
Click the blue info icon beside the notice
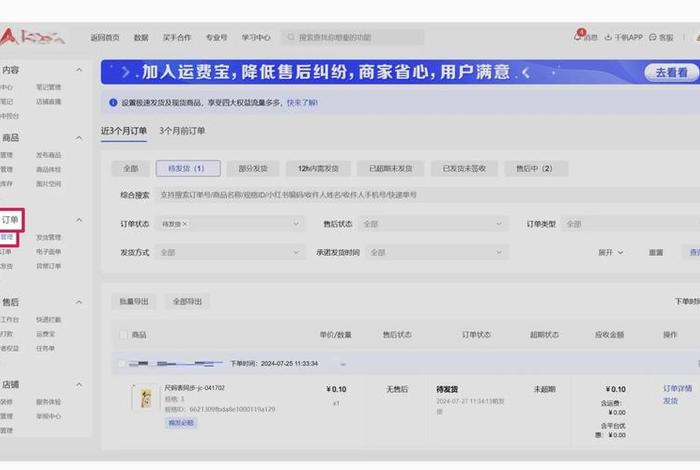pos(113,103)
